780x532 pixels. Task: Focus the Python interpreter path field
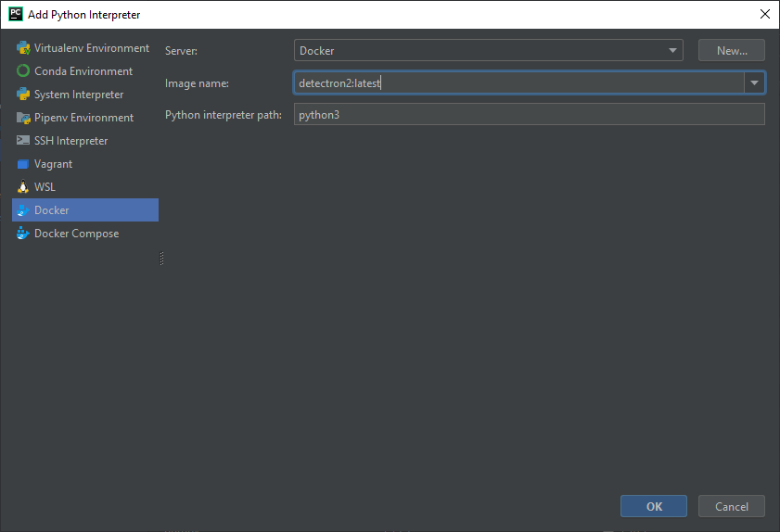(x=530, y=114)
